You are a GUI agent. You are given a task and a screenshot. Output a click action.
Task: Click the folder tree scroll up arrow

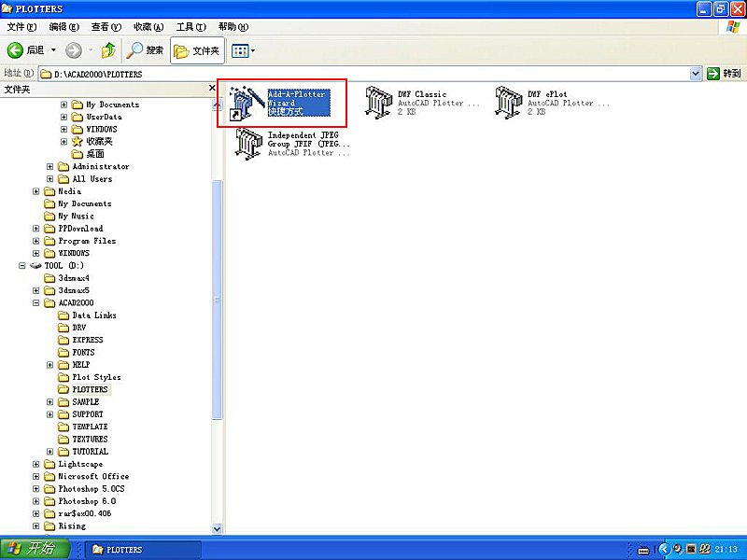(217, 105)
